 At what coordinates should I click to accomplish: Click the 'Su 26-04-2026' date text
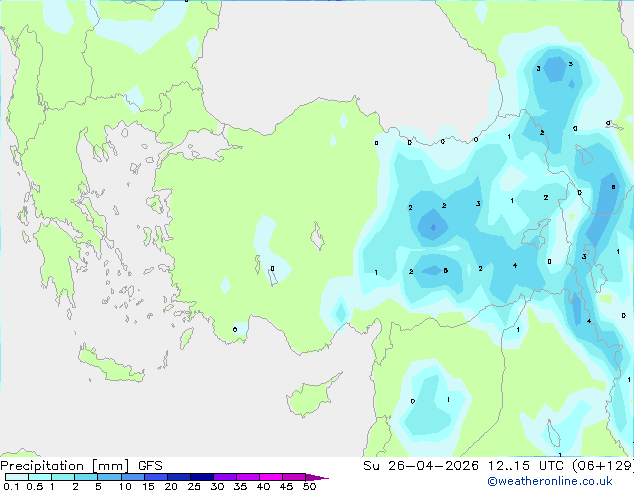(x=421, y=466)
